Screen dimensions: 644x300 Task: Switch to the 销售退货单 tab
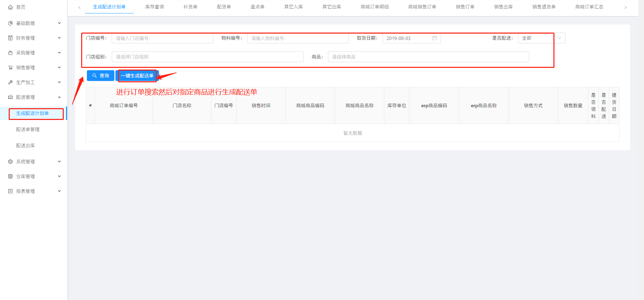pos(544,7)
